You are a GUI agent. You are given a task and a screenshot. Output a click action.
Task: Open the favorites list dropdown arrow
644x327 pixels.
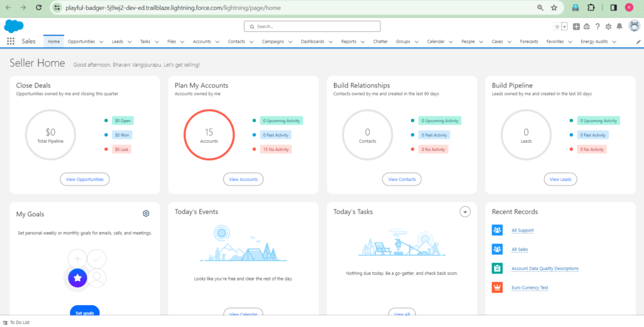[x=564, y=26]
